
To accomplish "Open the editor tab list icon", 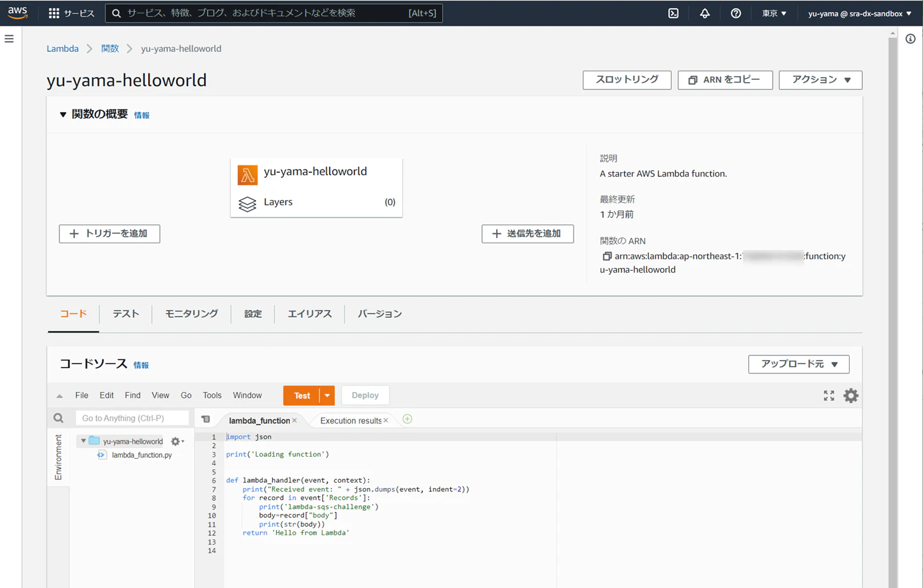I will 206,419.
